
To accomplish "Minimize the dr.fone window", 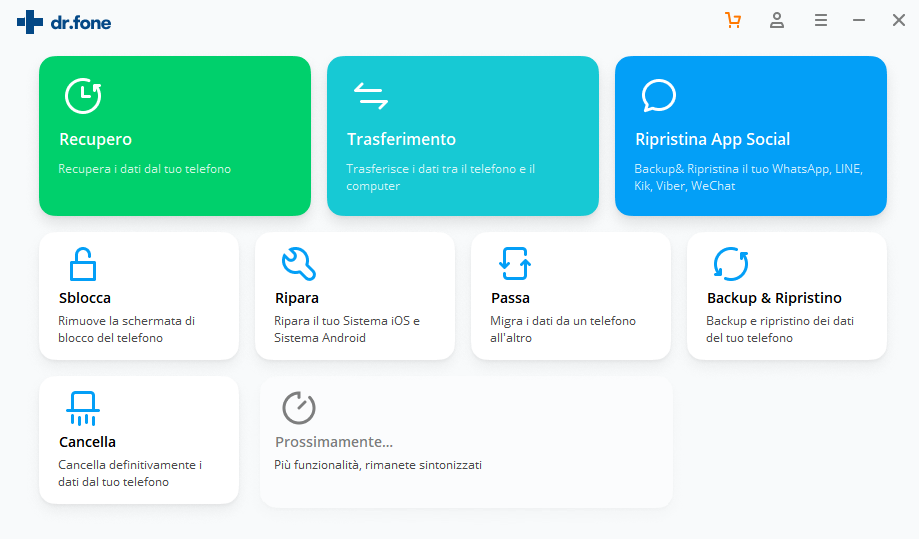I will (x=859, y=20).
